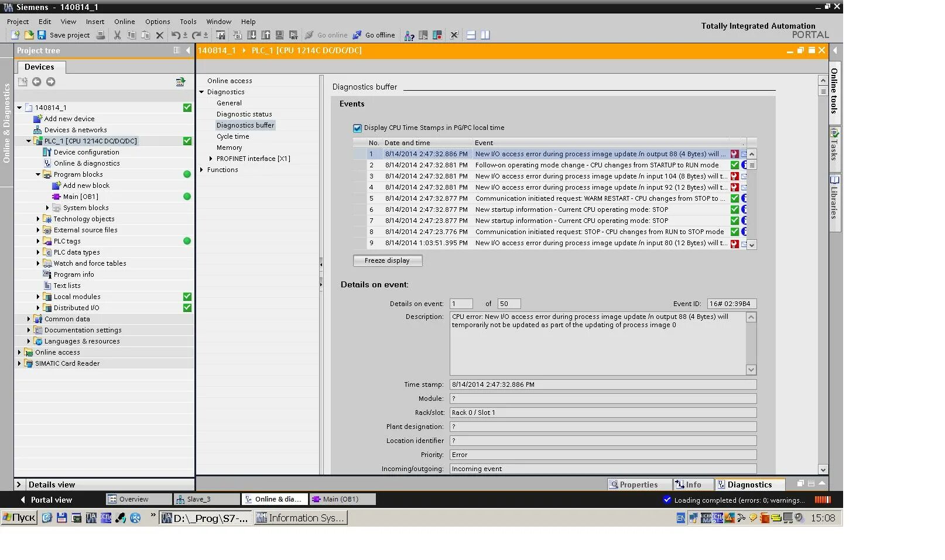Open Information Sys... in the taskbar
This screenshot has width=945, height=560.
pyautogui.click(x=300, y=518)
